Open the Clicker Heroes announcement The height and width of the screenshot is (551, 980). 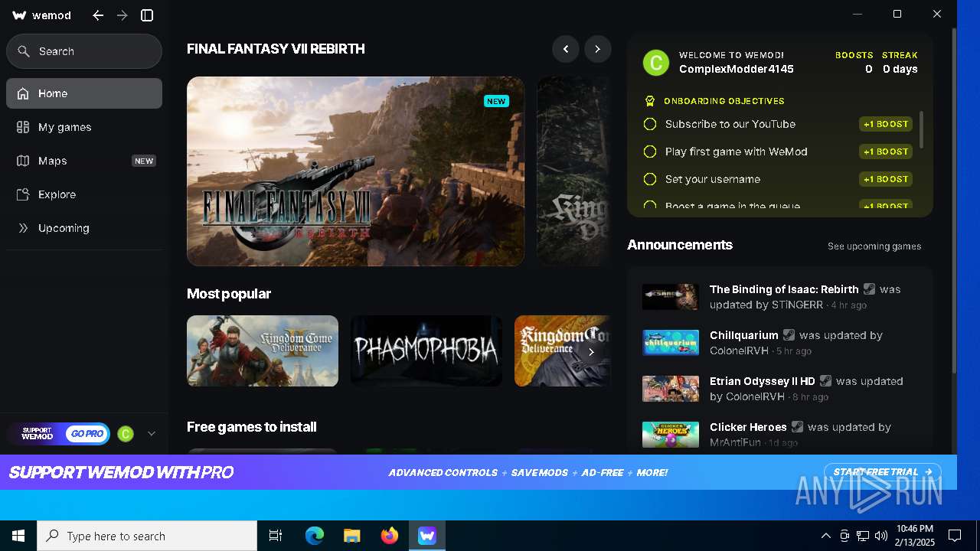click(x=780, y=435)
